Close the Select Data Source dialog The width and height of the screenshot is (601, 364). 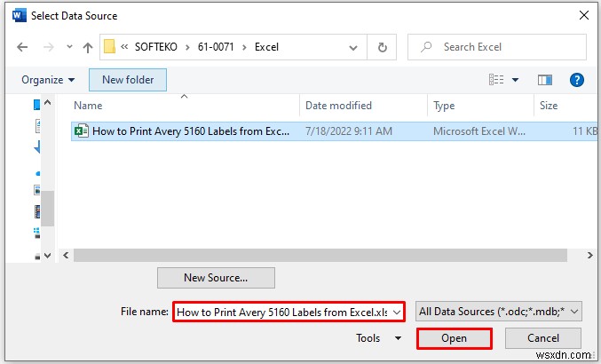(x=584, y=15)
